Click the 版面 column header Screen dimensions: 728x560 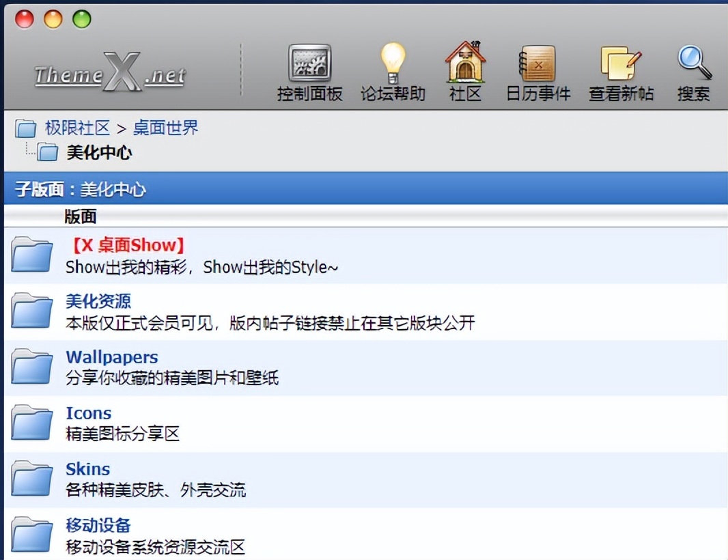coord(81,216)
